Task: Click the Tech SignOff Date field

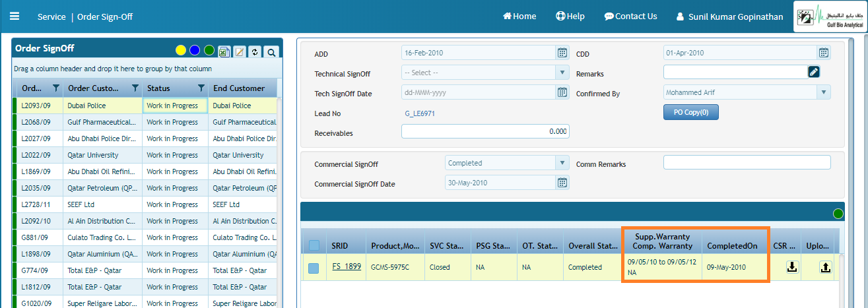Action: (479, 92)
